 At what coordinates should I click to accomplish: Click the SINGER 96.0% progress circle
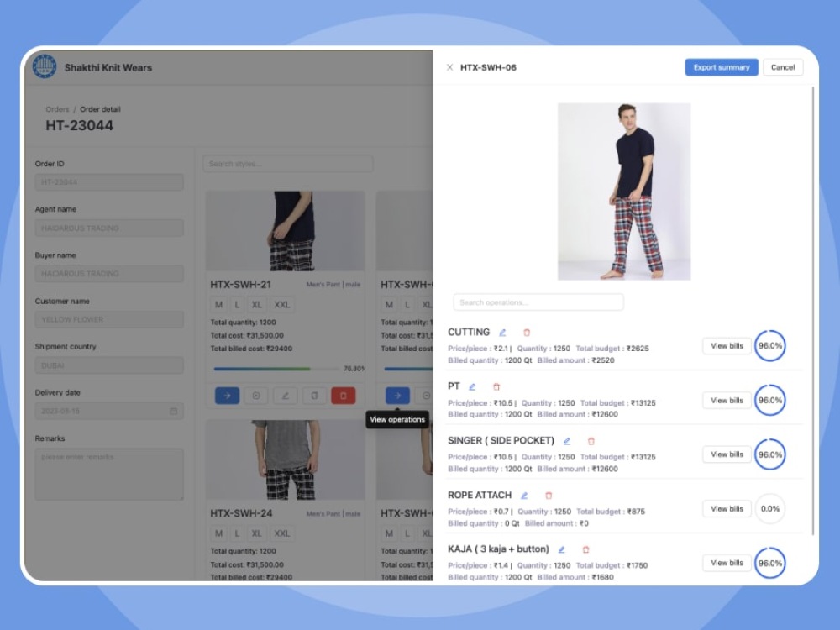click(x=769, y=454)
